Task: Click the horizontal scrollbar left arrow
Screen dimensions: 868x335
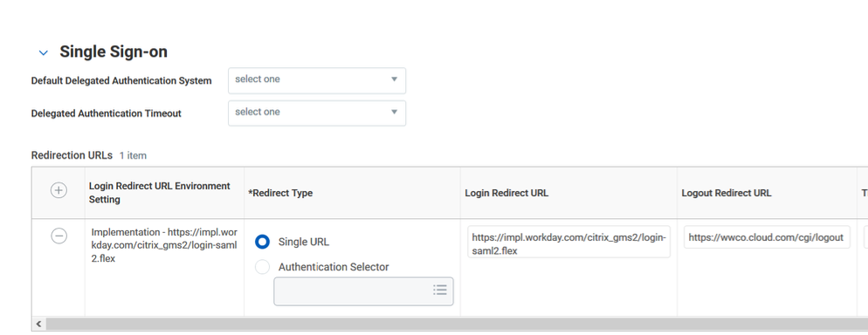Action: coord(38,324)
